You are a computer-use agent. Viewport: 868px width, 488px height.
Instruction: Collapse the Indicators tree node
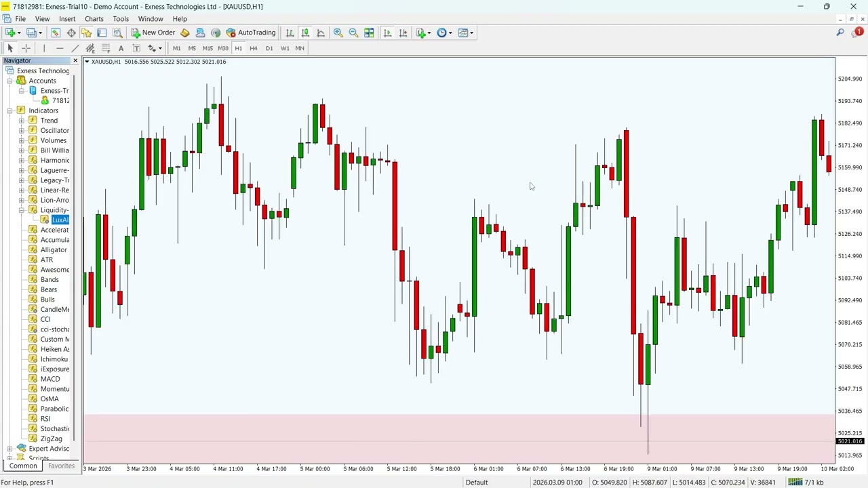coord(10,110)
